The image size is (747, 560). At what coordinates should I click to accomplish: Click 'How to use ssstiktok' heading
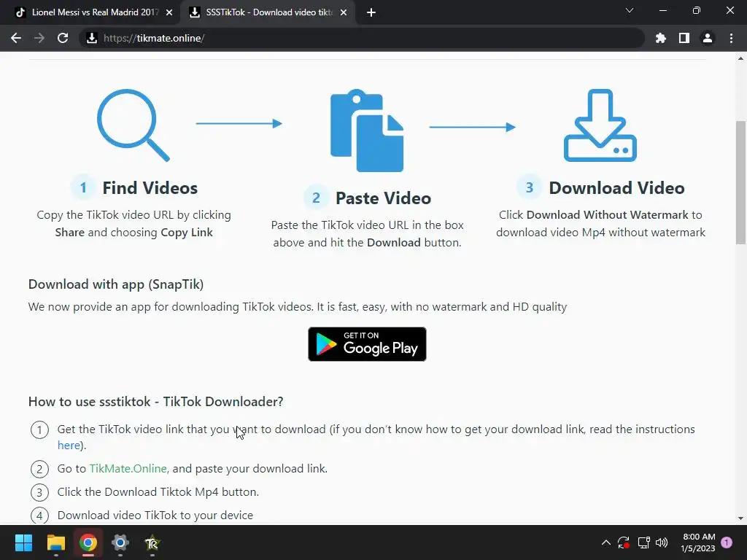point(156,402)
